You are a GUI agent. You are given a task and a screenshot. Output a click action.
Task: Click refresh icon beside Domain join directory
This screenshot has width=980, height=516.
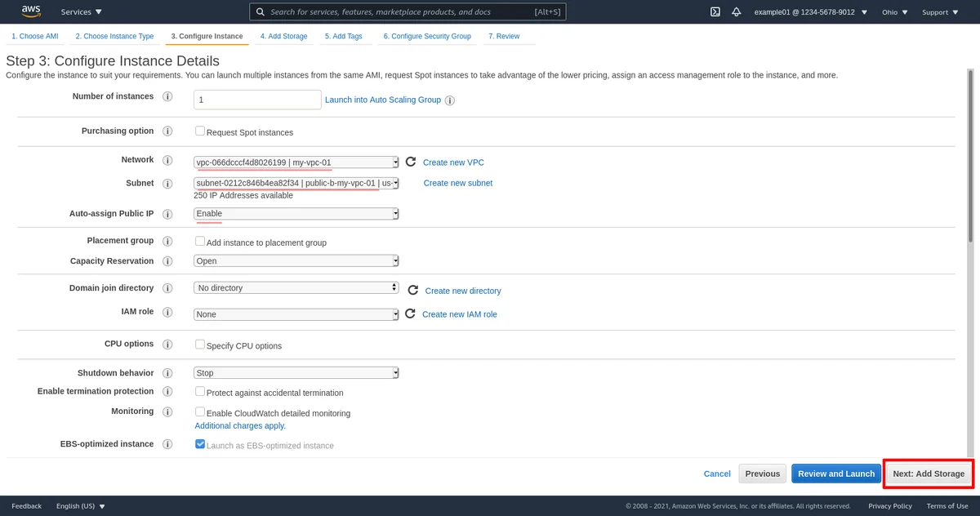coord(413,291)
